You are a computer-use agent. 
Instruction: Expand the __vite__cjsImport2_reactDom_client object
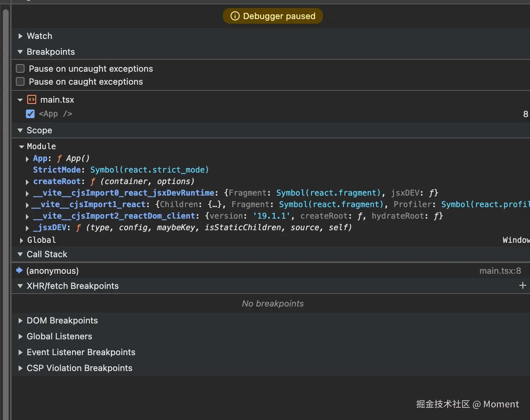click(27, 216)
